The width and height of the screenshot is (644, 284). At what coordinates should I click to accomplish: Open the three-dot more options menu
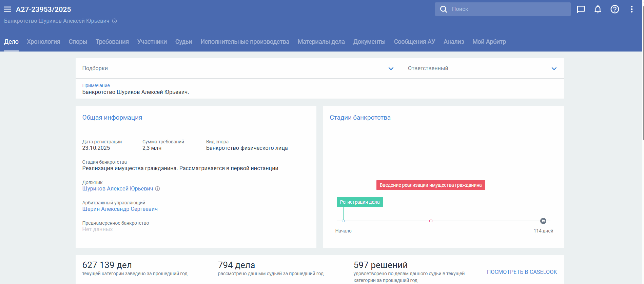631,9
